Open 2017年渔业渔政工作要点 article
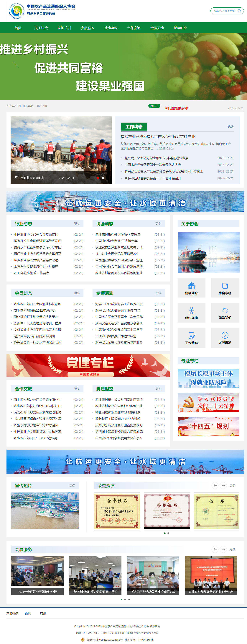Image resolution: width=247 pixels, height=644 pixels. (32, 273)
